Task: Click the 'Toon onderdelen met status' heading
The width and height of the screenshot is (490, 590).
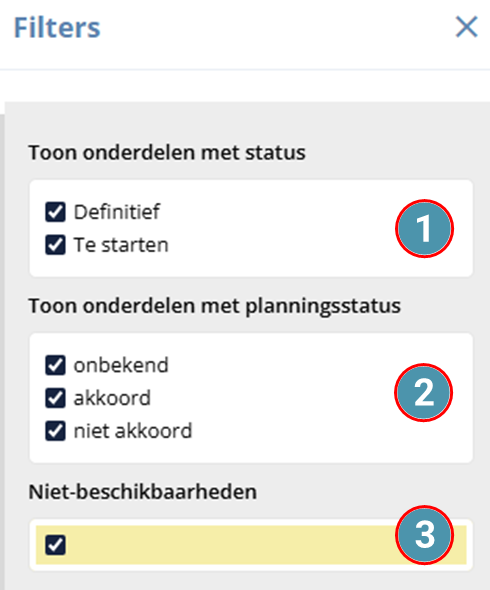Action: pyautogui.click(x=167, y=153)
